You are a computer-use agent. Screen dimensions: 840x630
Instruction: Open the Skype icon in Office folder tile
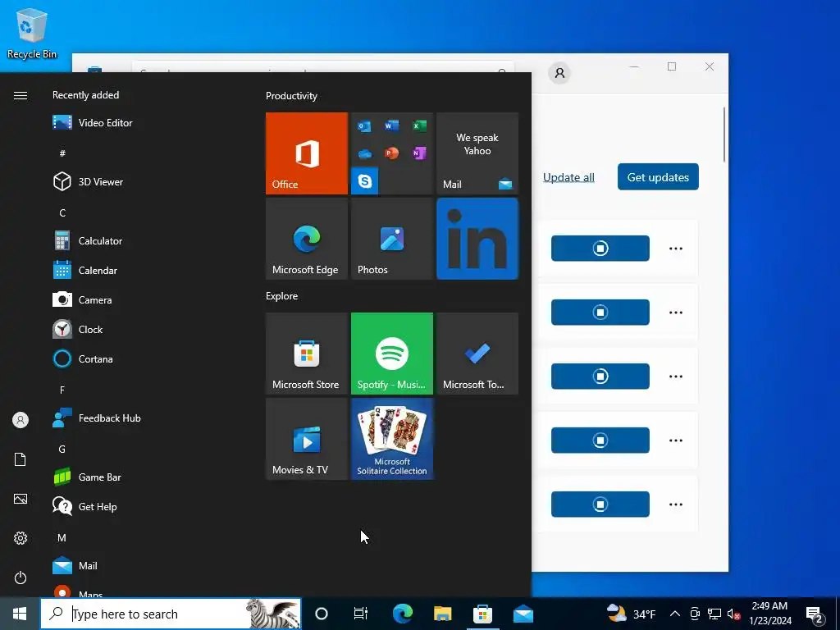(x=365, y=181)
